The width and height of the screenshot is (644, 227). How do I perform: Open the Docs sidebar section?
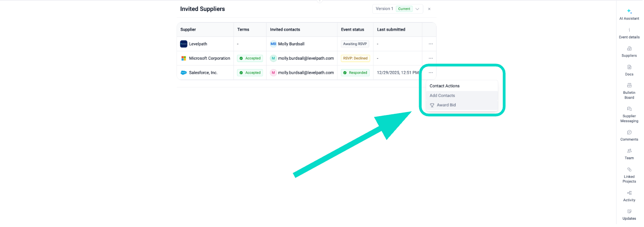(629, 70)
